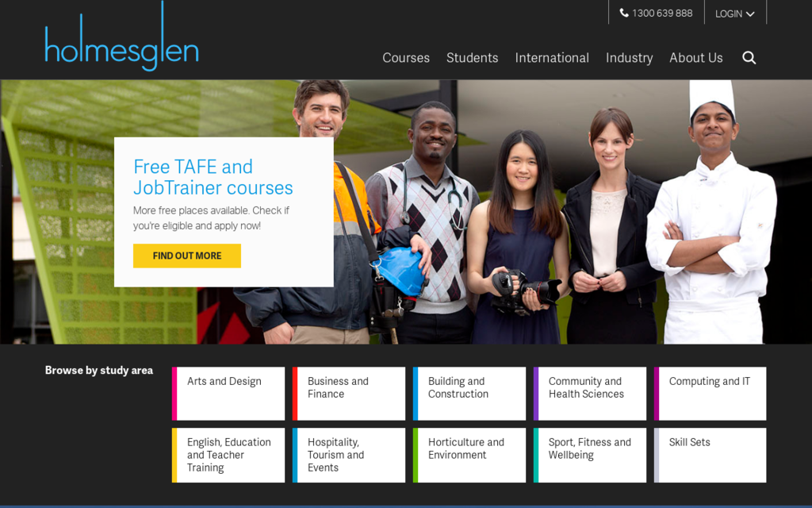
Task: Open the About Us menu
Action: point(695,58)
